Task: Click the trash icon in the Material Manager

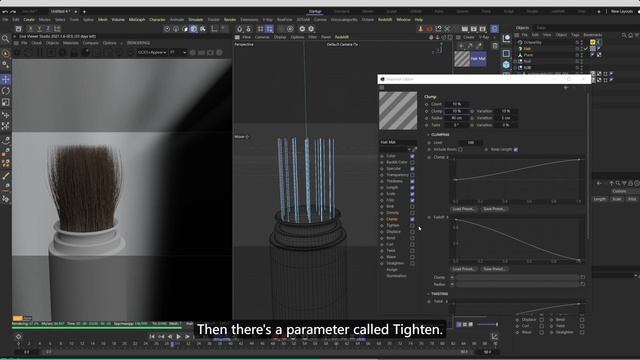Action: [x=495, y=46]
